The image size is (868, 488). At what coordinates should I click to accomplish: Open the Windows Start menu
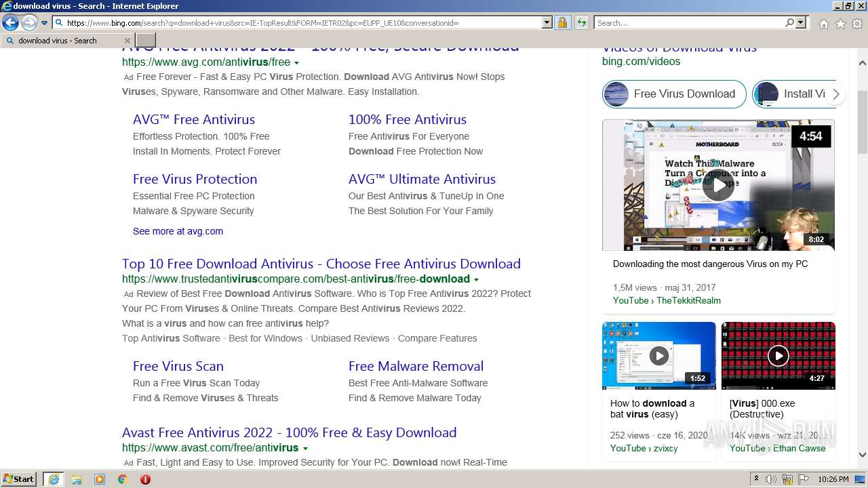(19, 479)
